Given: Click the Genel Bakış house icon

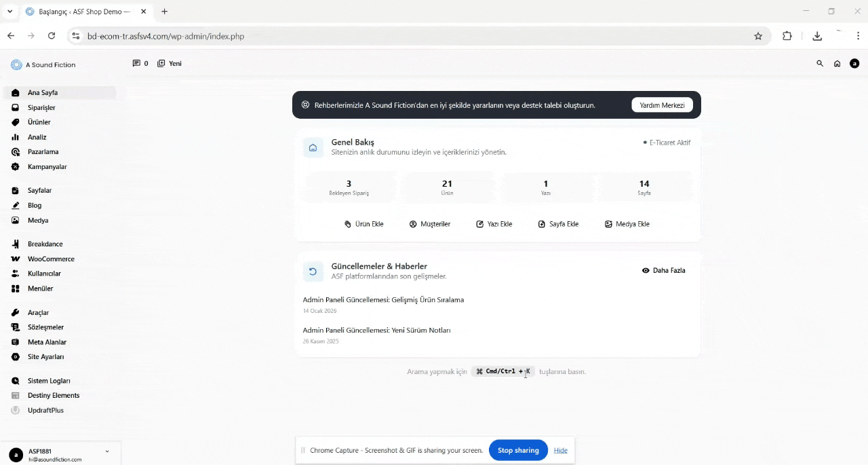Looking at the screenshot, I should pyautogui.click(x=313, y=147).
